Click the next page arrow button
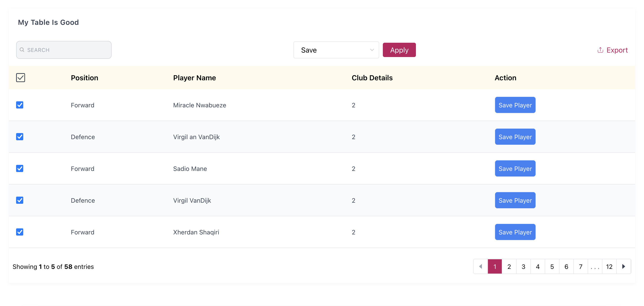The height and width of the screenshot is (306, 644). tap(623, 267)
